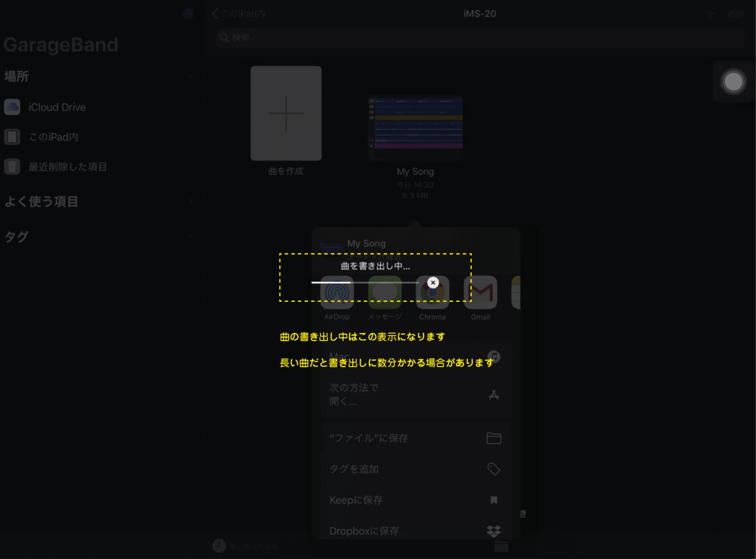Screen dimensions: 756x559
Task: Click the Mac share row's music note icon
Action: [495, 357]
